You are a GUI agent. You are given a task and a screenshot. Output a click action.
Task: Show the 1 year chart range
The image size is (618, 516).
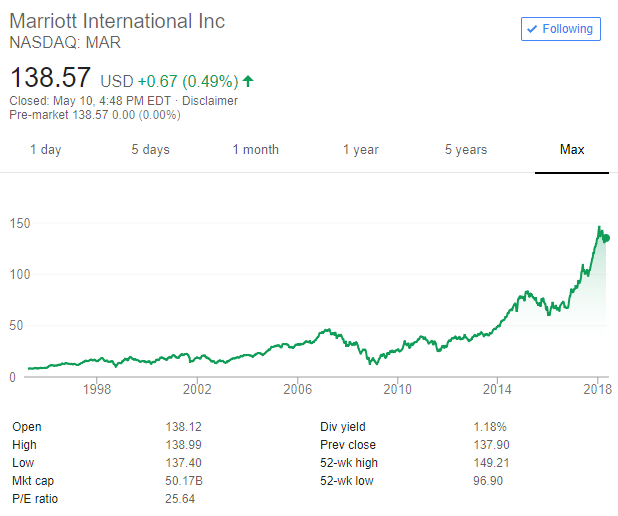tap(360, 150)
